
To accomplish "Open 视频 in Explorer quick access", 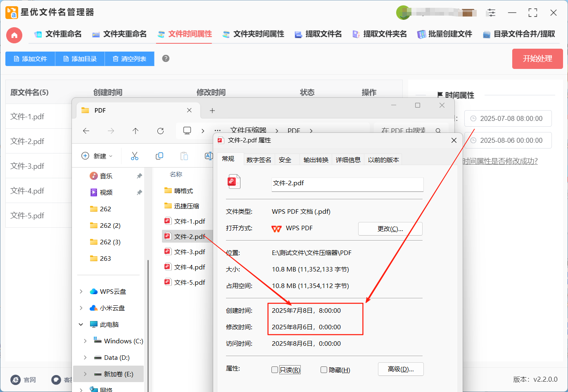I will [106, 192].
